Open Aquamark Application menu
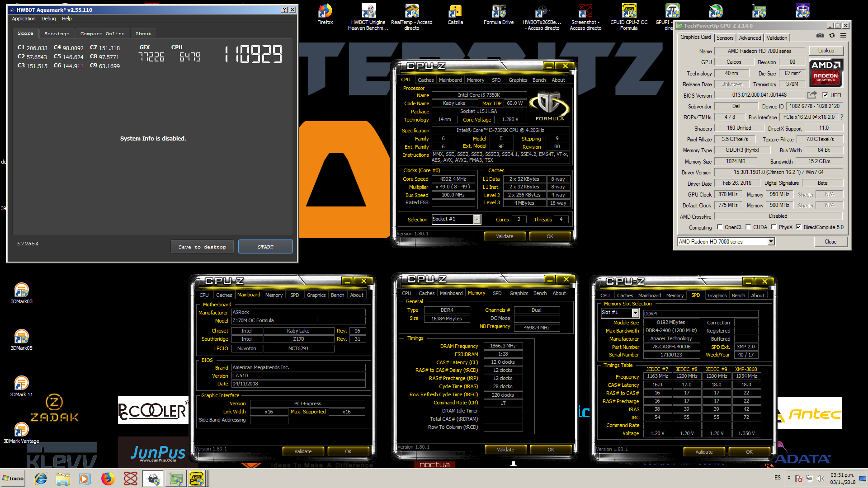This screenshot has width=868, height=488. click(24, 19)
